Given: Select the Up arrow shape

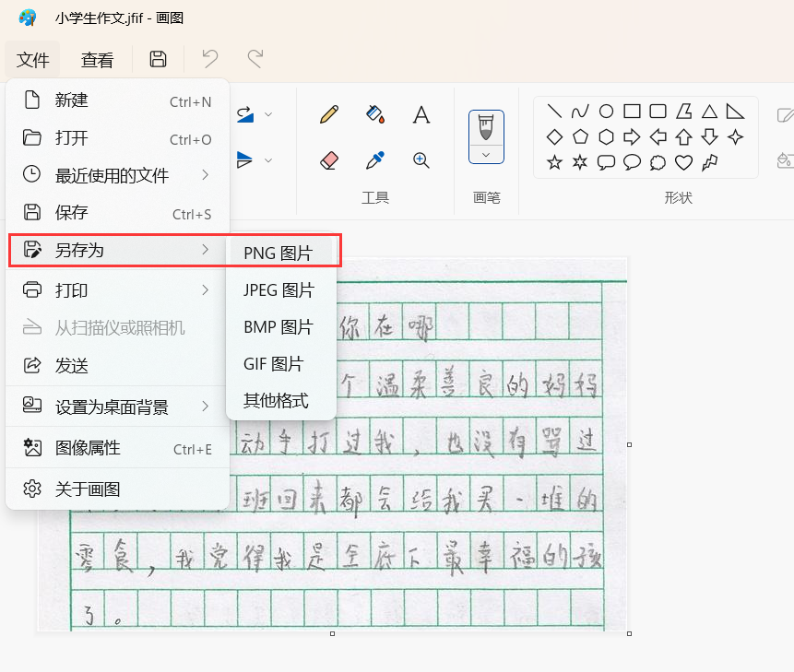Looking at the screenshot, I should [x=683, y=136].
